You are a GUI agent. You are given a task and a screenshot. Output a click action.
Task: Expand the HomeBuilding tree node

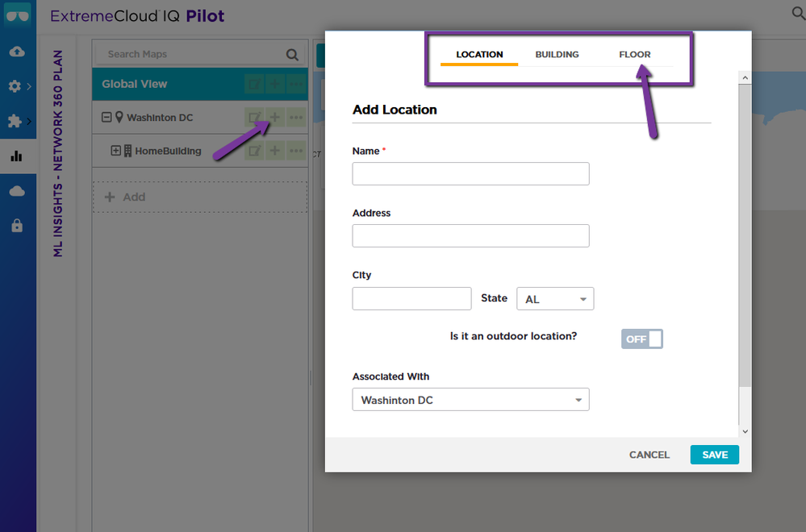coord(115,151)
